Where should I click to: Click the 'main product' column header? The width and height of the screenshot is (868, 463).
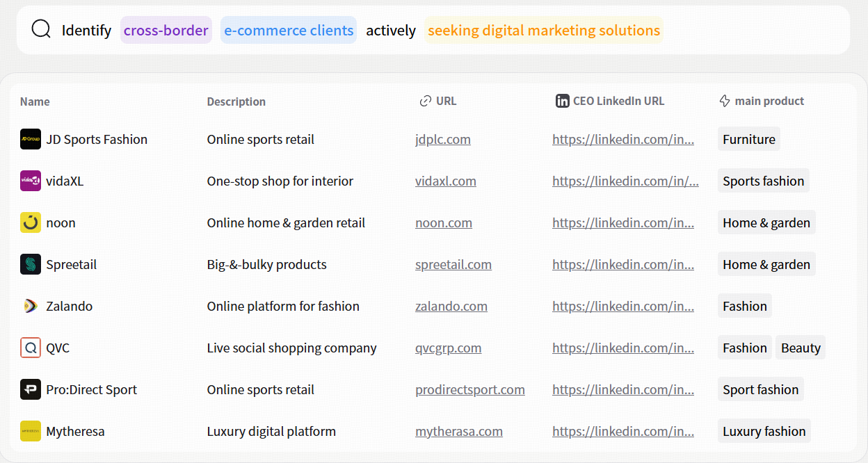(769, 101)
